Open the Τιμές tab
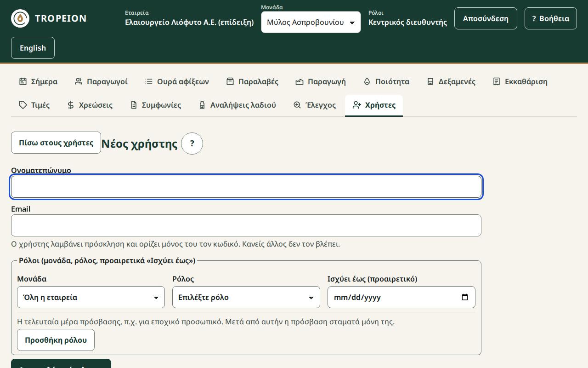The width and height of the screenshot is (588, 368). click(34, 105)
